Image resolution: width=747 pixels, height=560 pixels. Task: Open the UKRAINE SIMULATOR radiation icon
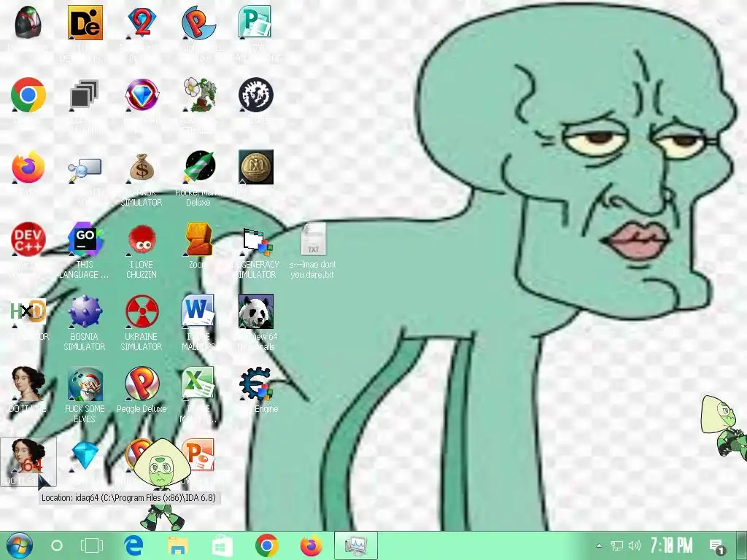click(142, 312)
